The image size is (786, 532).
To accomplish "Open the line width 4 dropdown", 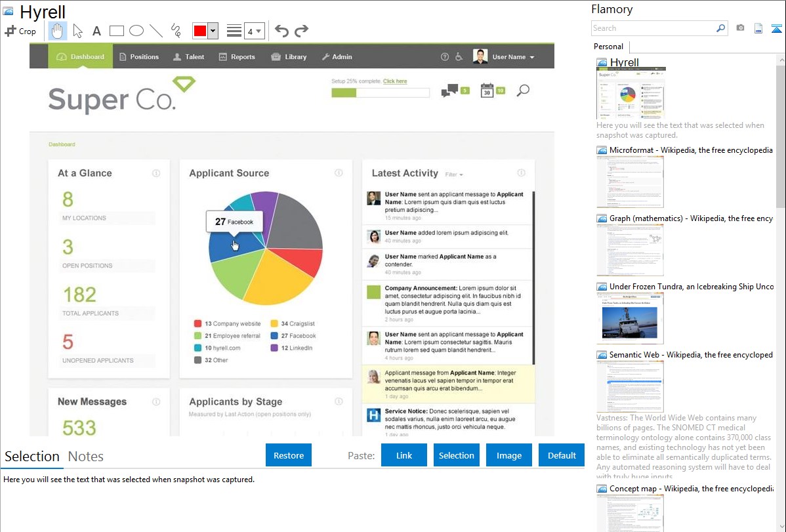I will click(x=254, y=31).
